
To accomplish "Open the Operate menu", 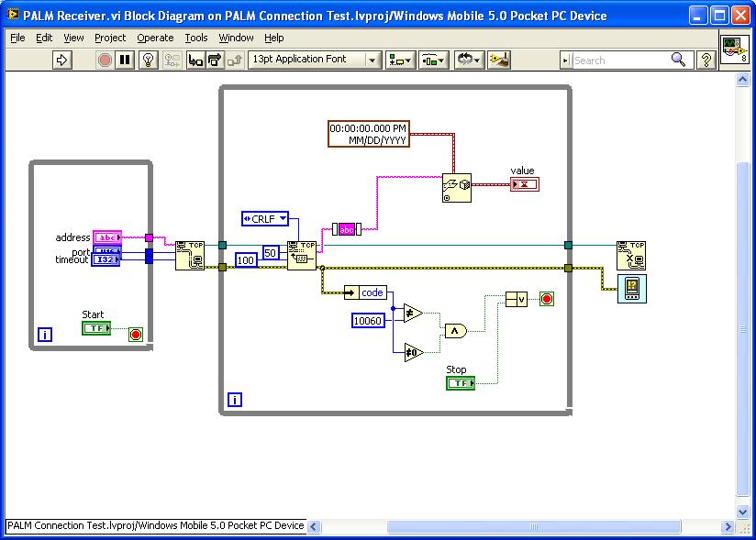I will [x=155, y=38].
